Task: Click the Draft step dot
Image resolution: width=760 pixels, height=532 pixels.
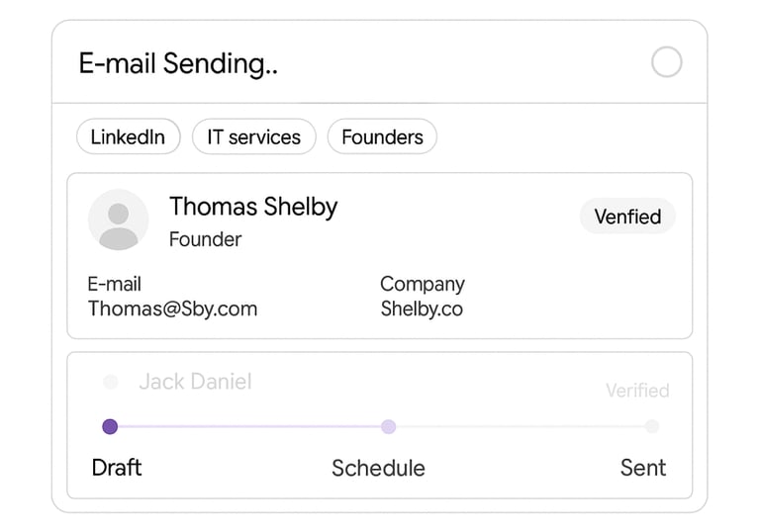Action: pyautogui.click(x=110, y=426)
